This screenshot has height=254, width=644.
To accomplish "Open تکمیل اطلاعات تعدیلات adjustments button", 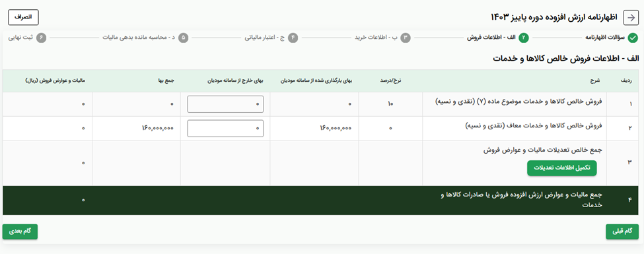I will tap(562, 168).
